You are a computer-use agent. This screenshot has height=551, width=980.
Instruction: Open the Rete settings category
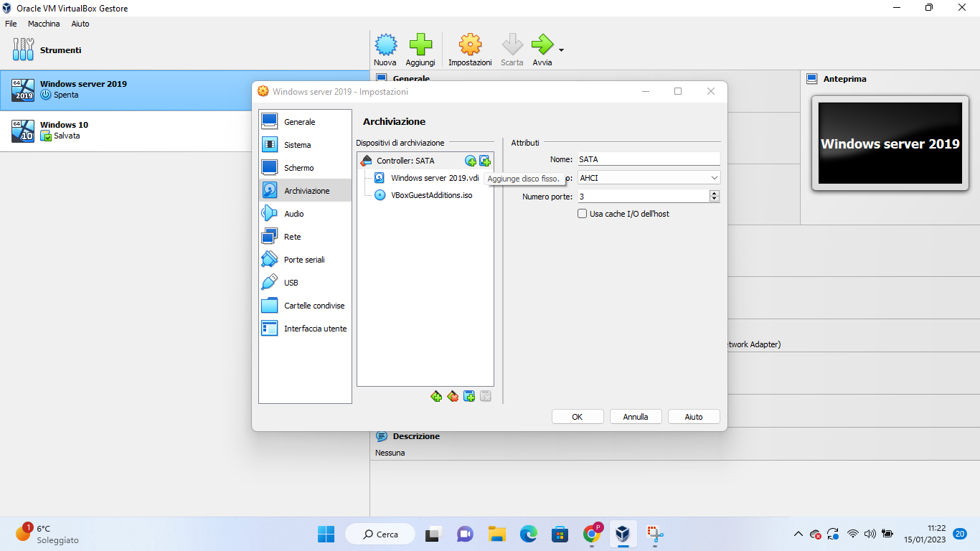pos(305,237)
